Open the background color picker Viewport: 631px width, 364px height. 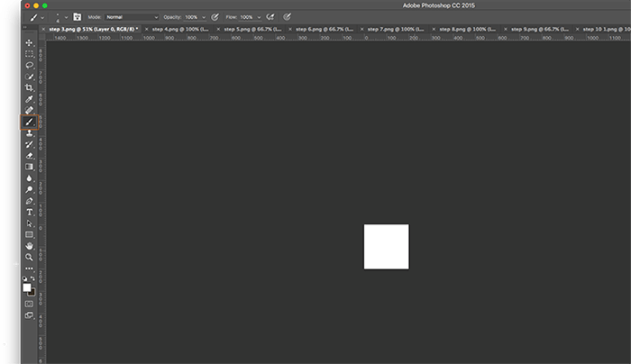click(32, 293)
